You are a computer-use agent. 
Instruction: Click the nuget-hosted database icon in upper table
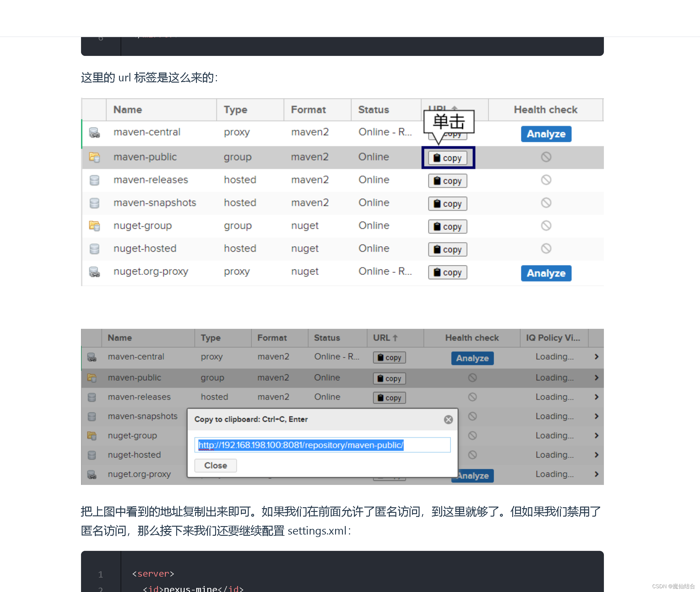coord(94,249)
